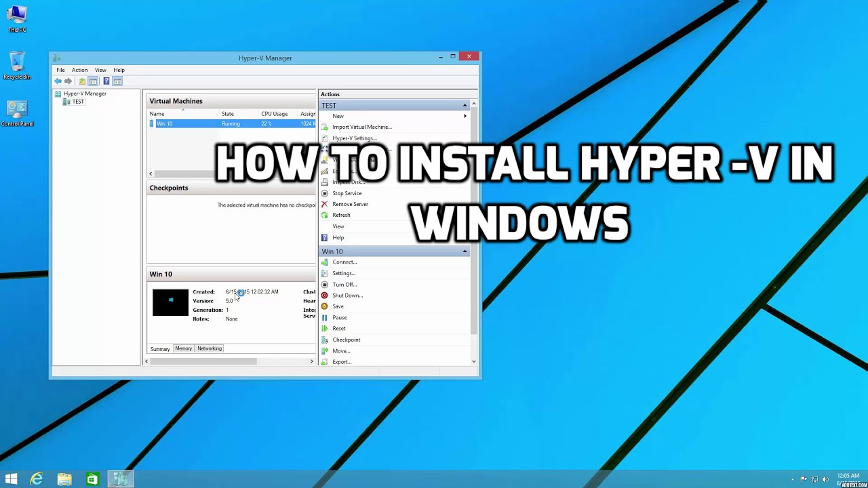Click the Export icon
The image size is (868, 488).
(325, 362)
